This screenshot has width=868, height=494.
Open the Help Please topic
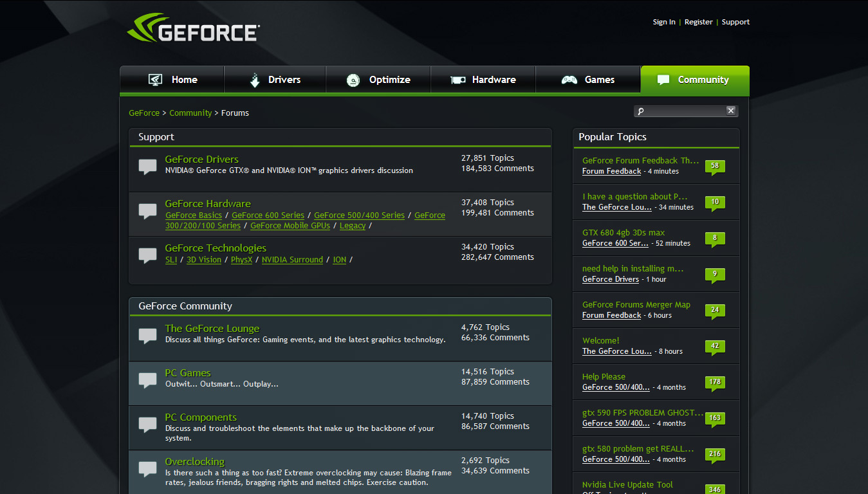click(x=604, y=377)
